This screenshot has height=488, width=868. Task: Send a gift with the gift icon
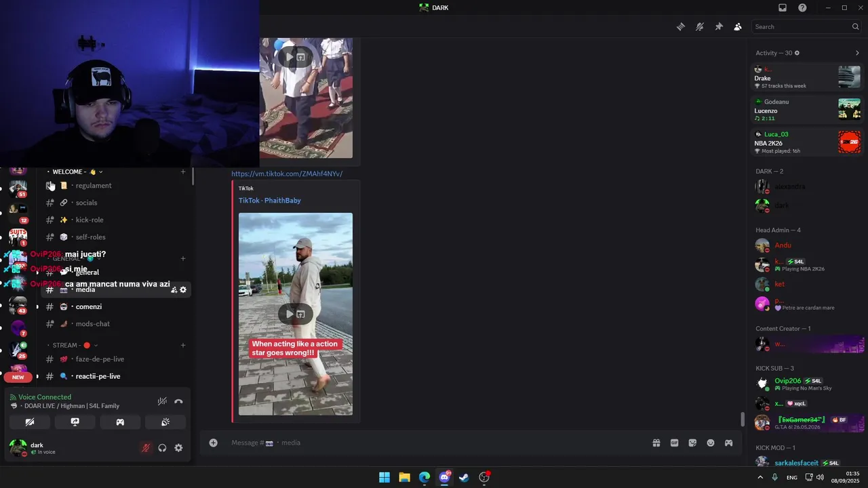(656, 443)
